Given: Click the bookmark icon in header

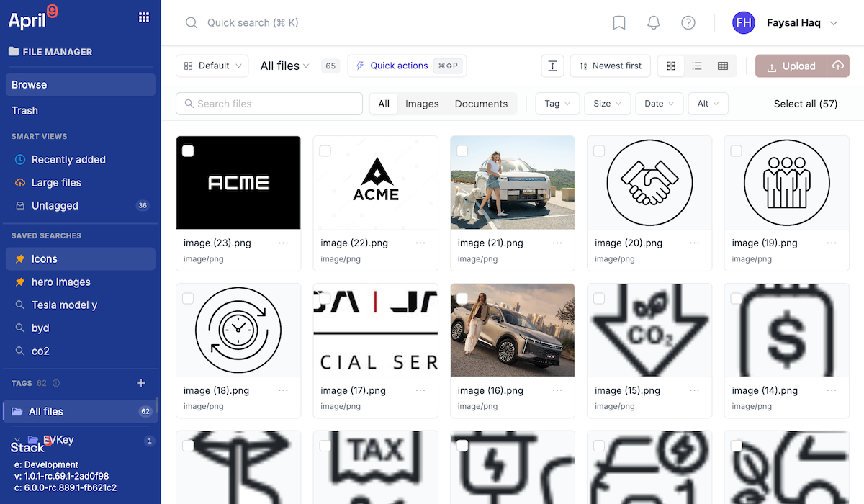Looking at the screenshot, I should coord(619,23).
